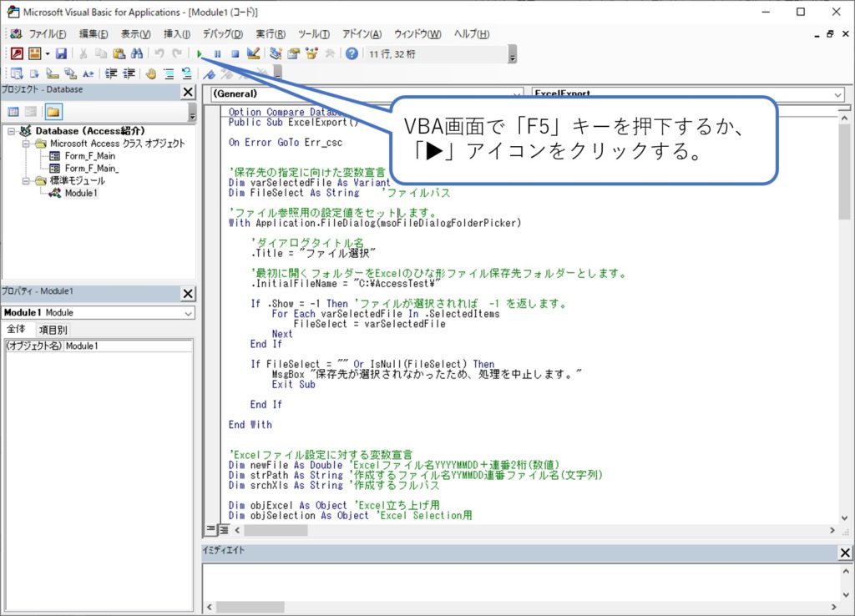Click the Complete Word icon

pyautogui.click(x=89, y=73)
